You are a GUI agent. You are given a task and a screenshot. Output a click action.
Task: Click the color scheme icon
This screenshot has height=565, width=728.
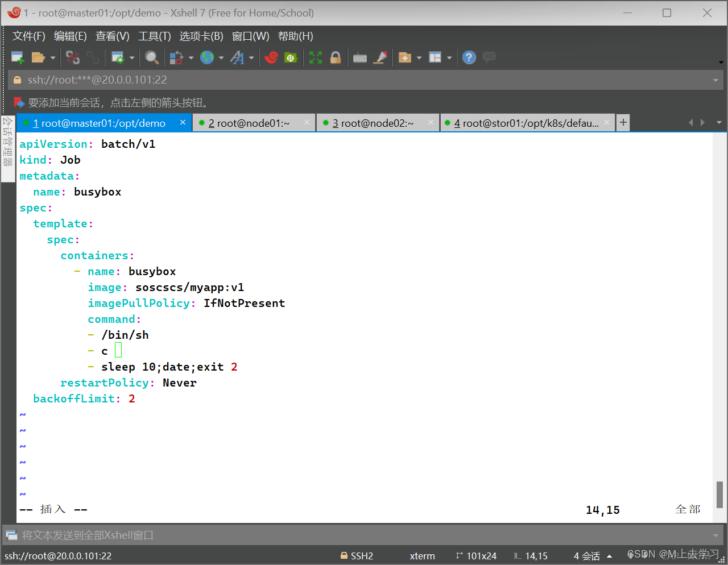tap(176, 57)
